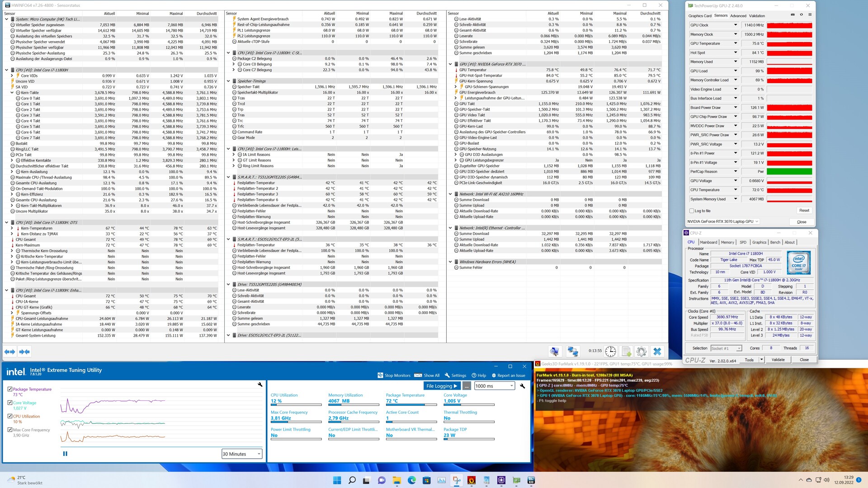This screenshot has width=868, height=488.
Task: Open the 30 Minutes time range dropdown
Action: tap(242, 454)
